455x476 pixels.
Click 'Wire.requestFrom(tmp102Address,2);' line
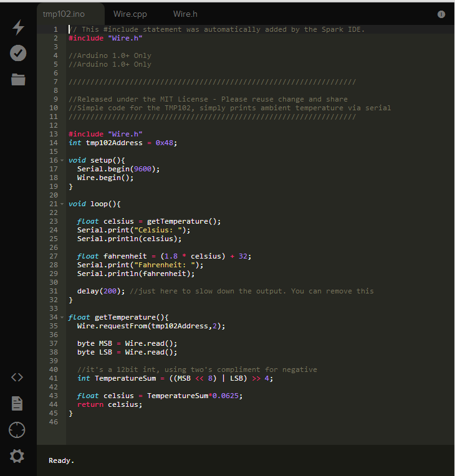click(151, 326)
